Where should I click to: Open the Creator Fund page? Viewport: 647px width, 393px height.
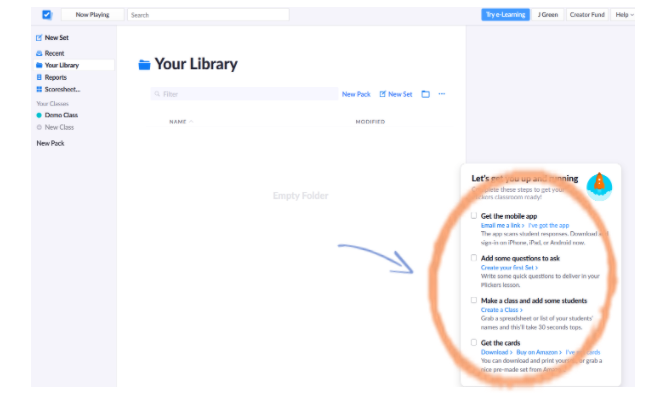[587, 15]
